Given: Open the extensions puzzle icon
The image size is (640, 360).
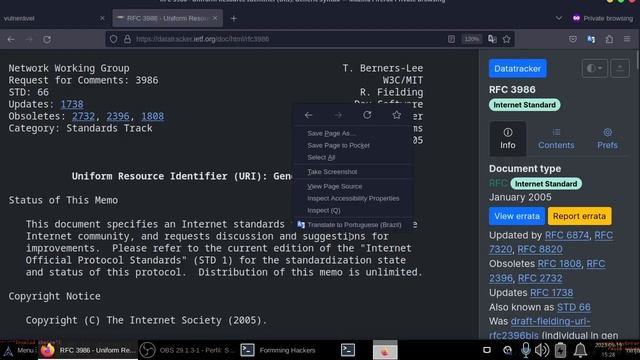Looking at the screenshot, I should point(609,39).
